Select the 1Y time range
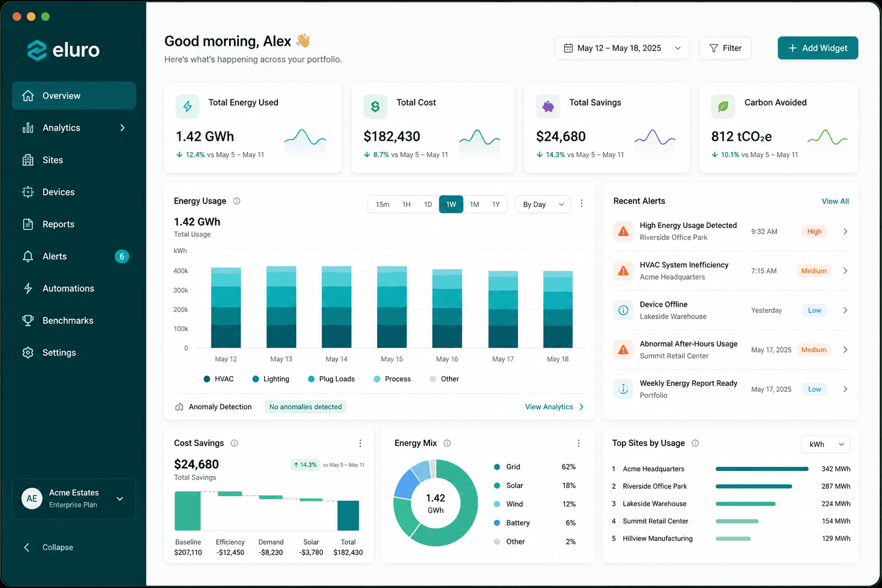 coord(496,204)
